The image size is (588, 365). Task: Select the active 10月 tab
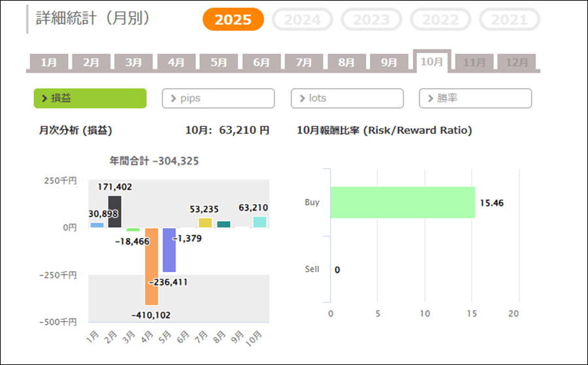(x=432, y=61)
